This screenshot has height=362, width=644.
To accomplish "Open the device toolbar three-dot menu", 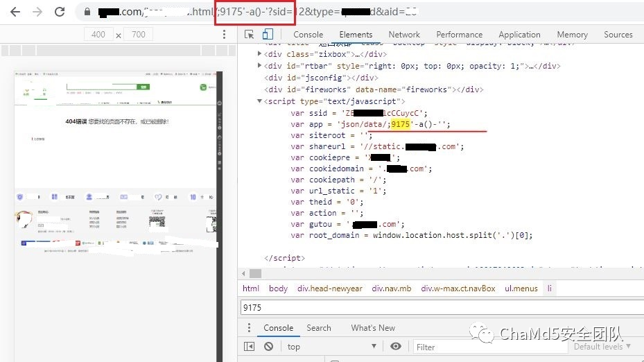I will (x=224, y=35).
